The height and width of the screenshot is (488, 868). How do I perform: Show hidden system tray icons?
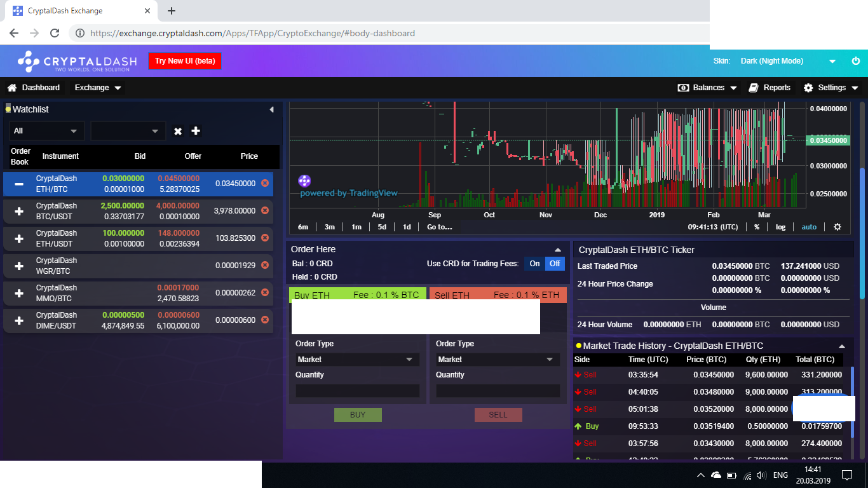tap(700, 475)
